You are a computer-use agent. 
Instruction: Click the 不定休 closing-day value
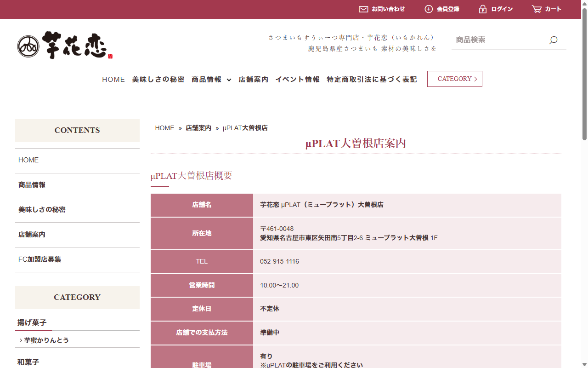click(270, 309)
